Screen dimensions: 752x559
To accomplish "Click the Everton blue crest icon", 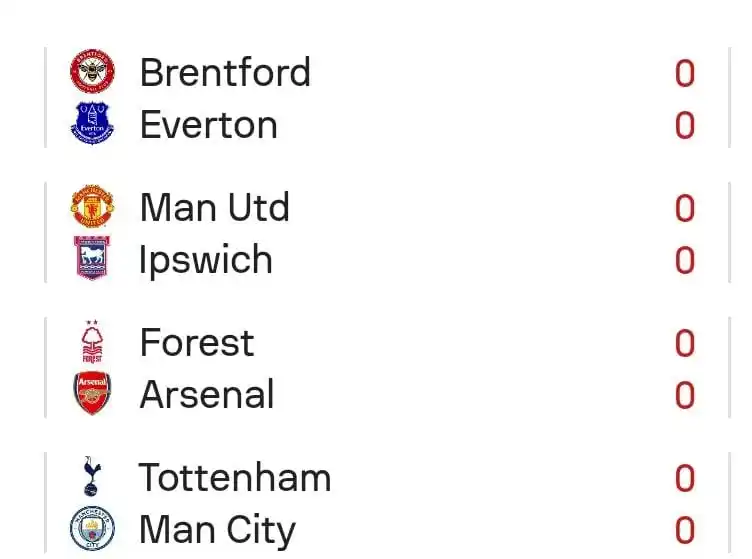I will point(92,123).
